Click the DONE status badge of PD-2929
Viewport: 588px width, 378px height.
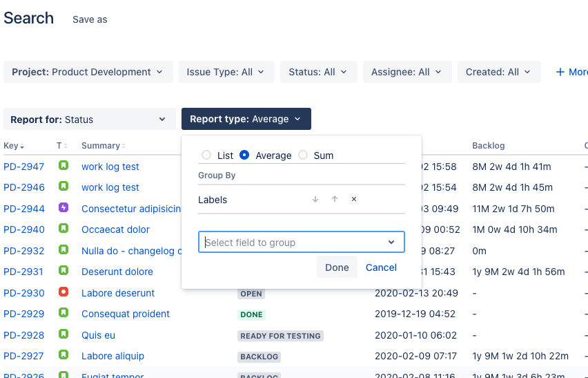[252, 314]
